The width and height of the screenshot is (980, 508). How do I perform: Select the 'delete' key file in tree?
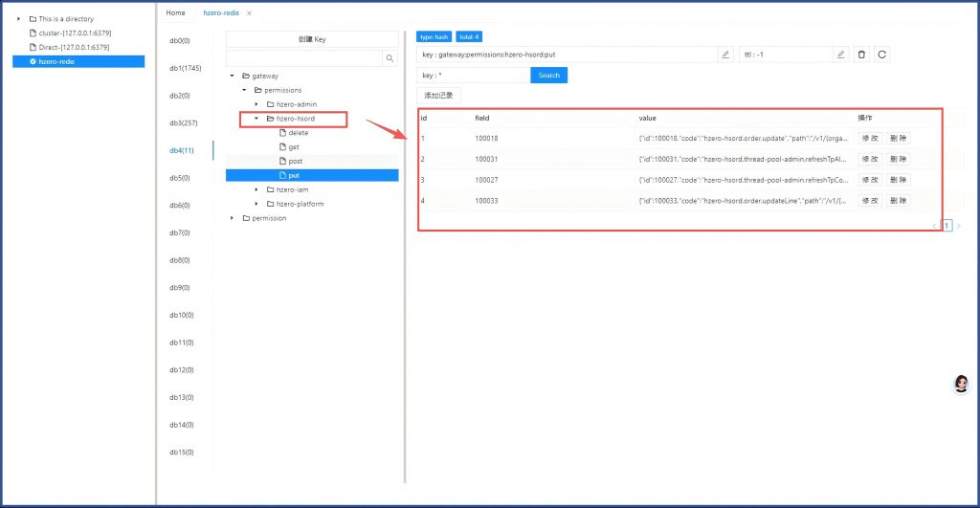[x=298, y=133]
